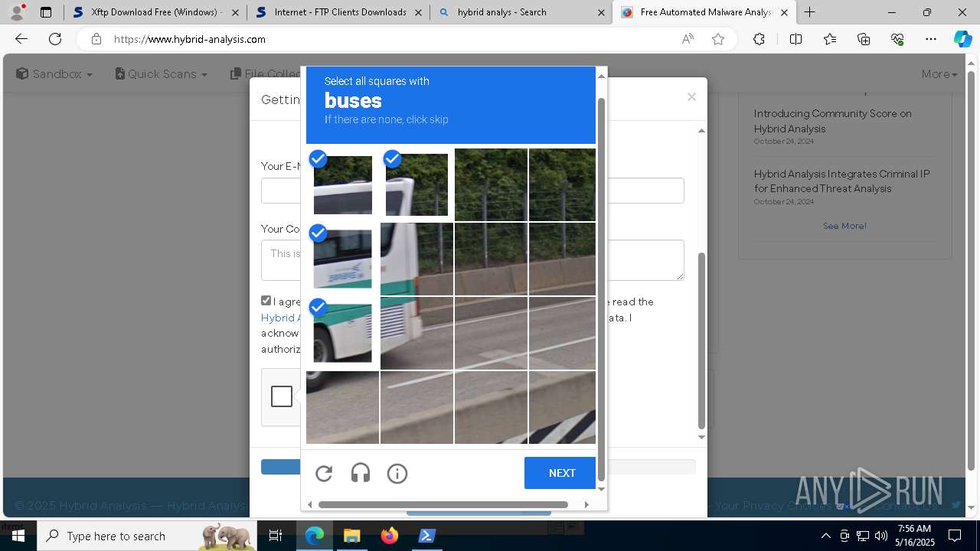Click the browser address bar URL
The image size is (980, 551).
click(x=190, y=39)
